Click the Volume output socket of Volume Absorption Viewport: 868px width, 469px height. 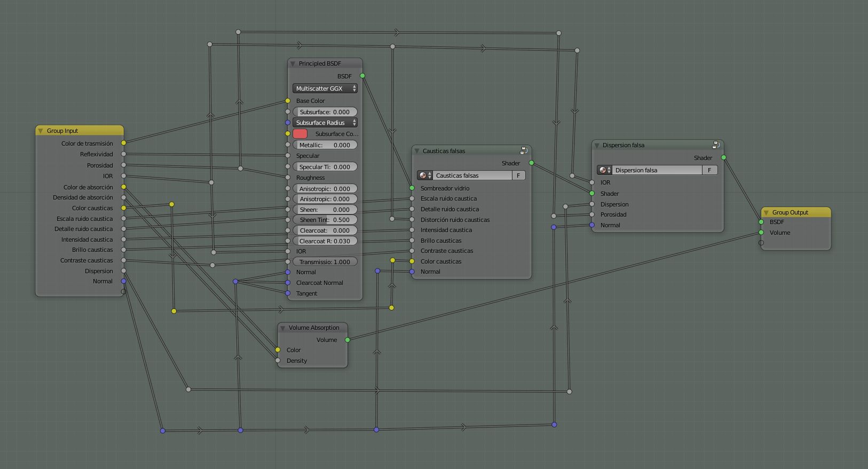(348, 340)
